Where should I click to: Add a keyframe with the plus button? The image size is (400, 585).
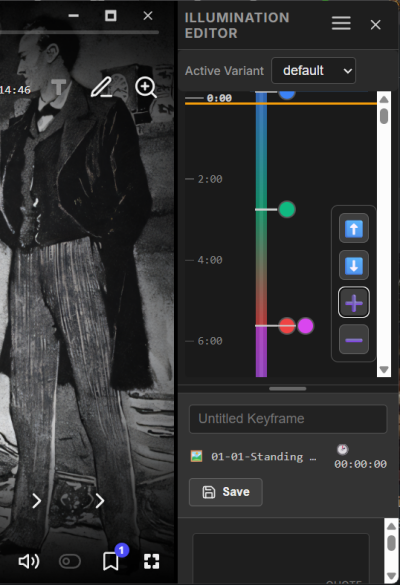tap(354, 303)
